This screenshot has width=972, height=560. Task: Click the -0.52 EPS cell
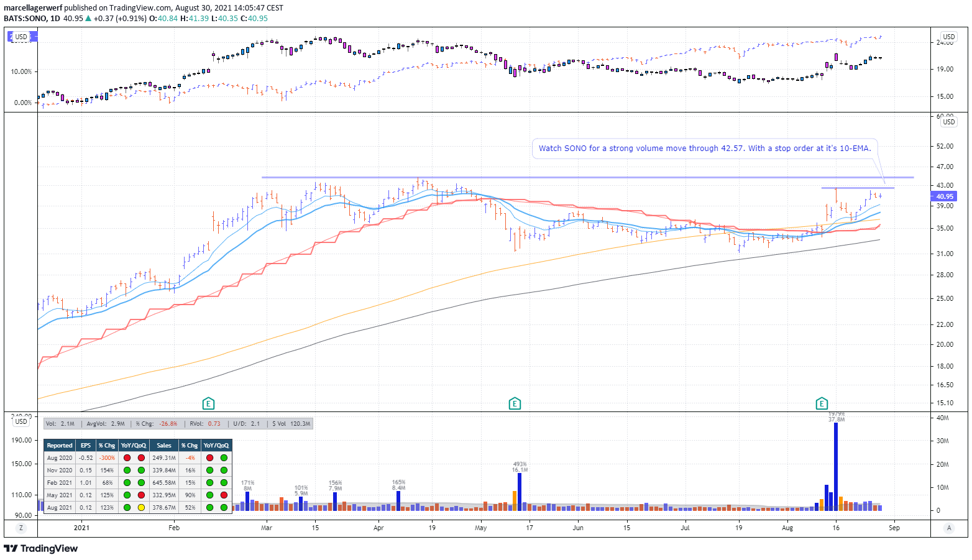point(86,458)
